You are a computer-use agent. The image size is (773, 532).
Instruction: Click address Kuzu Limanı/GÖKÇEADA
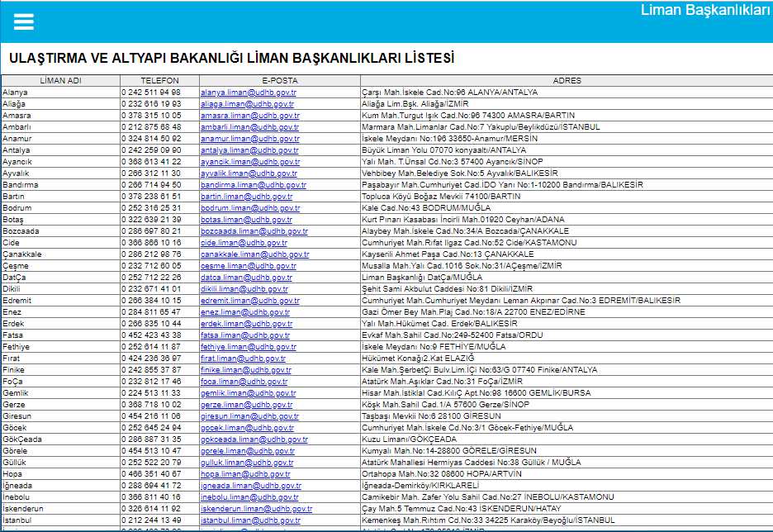tap(409, 439)
